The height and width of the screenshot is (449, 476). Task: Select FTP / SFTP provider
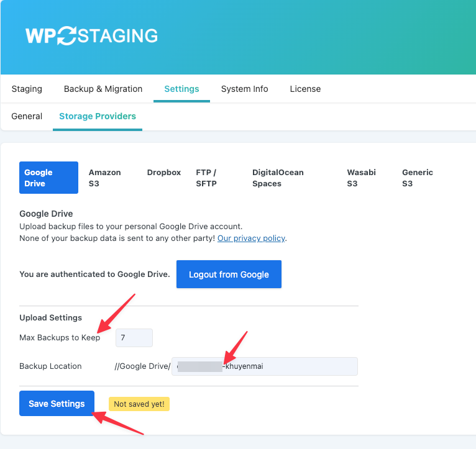(206, 178)
